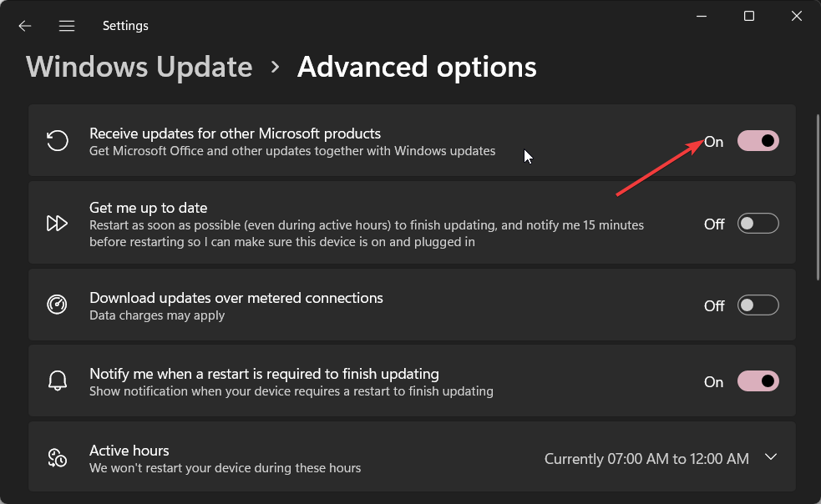821x504 pixels.
Task: Click the circular refresh icon for Microsoft products
Action: pos(57,140)
